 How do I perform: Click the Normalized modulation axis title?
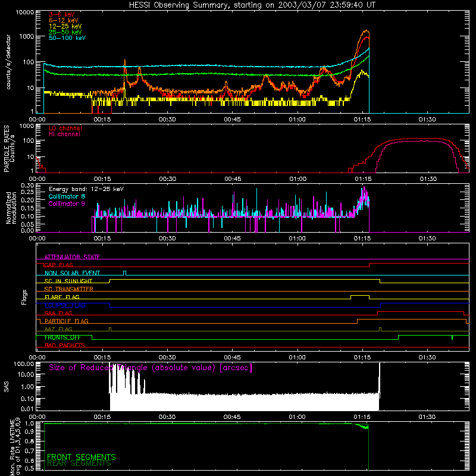[11, 208]
